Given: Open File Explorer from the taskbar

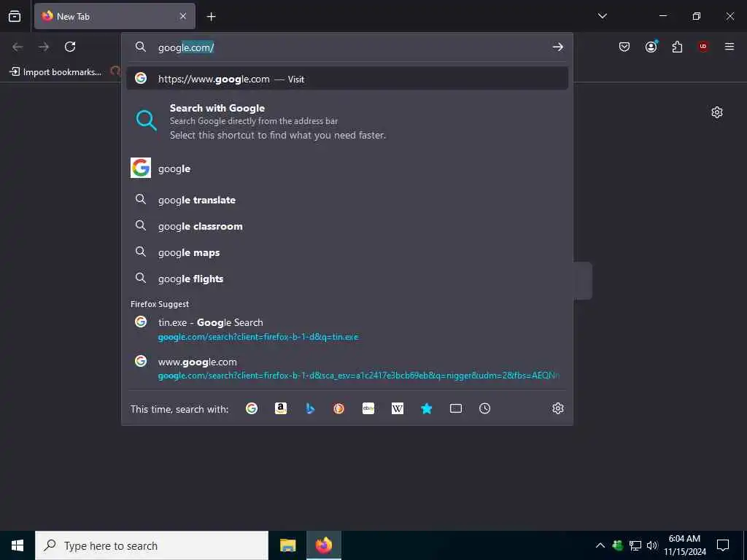Looking at the screenshot, I should (x=287, y=545).
